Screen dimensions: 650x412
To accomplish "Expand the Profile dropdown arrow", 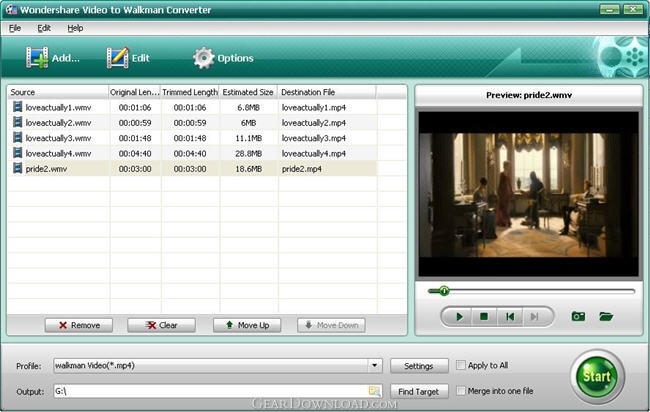I will click(x=374, y=366).
